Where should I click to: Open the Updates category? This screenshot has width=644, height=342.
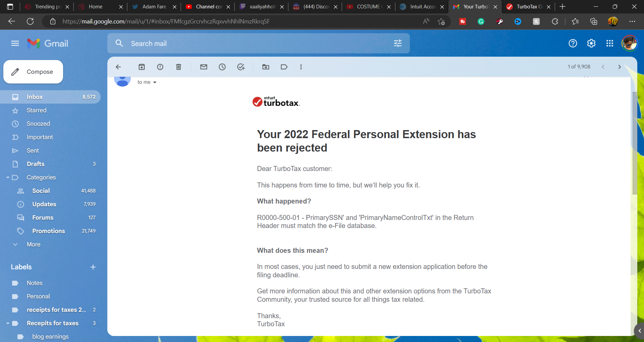click(x=50, y=204)
